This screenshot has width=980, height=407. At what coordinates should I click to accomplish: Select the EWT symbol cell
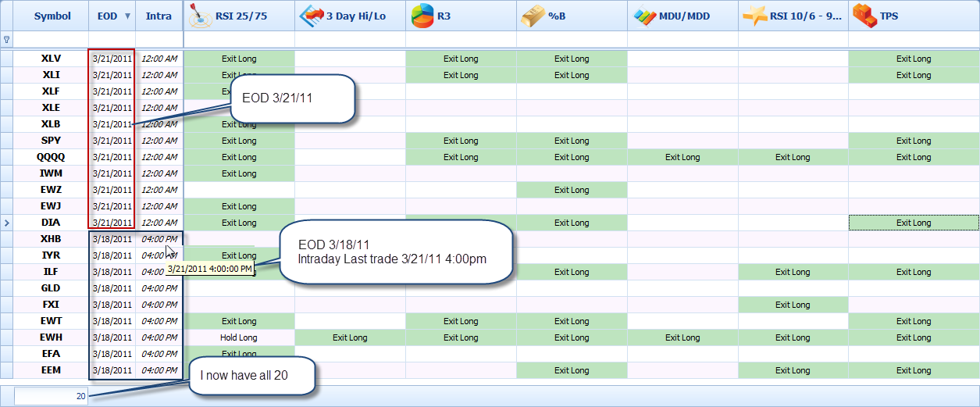pos(51,321)
